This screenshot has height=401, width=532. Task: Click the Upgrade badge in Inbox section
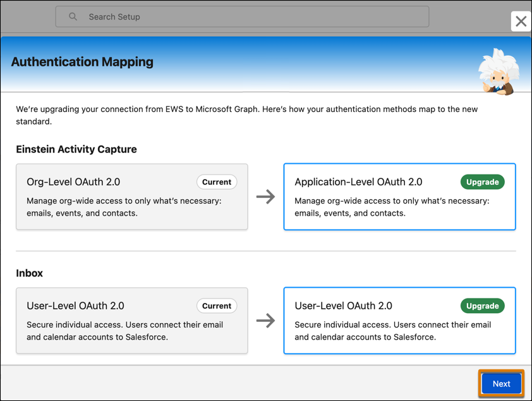482,306
